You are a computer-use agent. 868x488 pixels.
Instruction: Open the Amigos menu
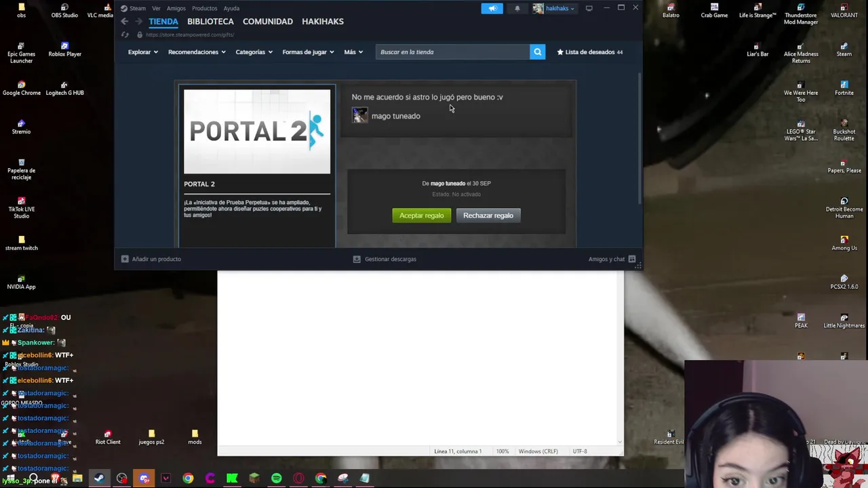click(176, 8)
